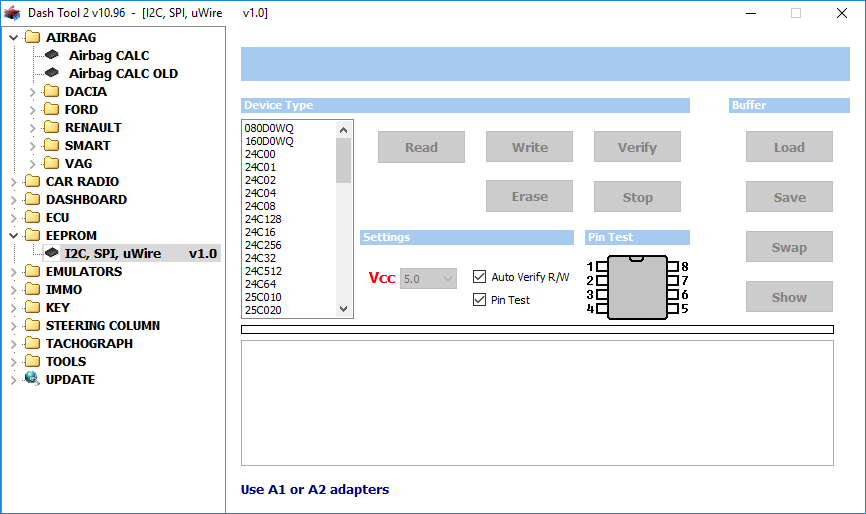This screenshot has width=866, height=514.
Task: Click the Save buffer button
Action: pos(789,197)
